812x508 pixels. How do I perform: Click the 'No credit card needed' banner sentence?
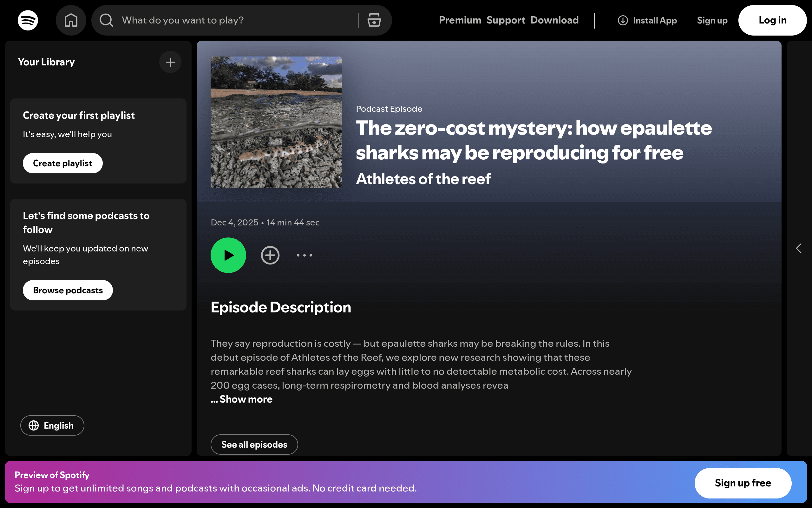click(365, 488)
